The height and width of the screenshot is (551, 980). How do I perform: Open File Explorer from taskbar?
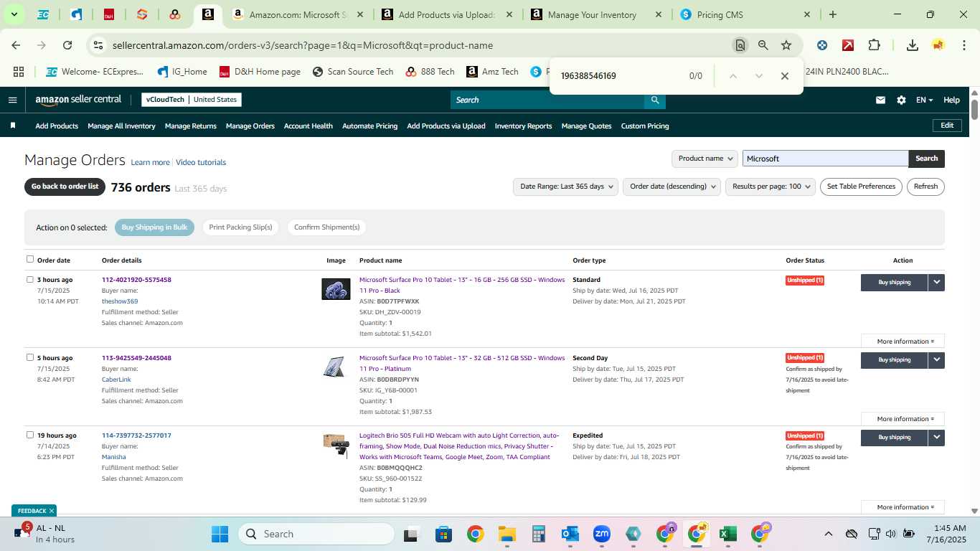pos(507,534)
